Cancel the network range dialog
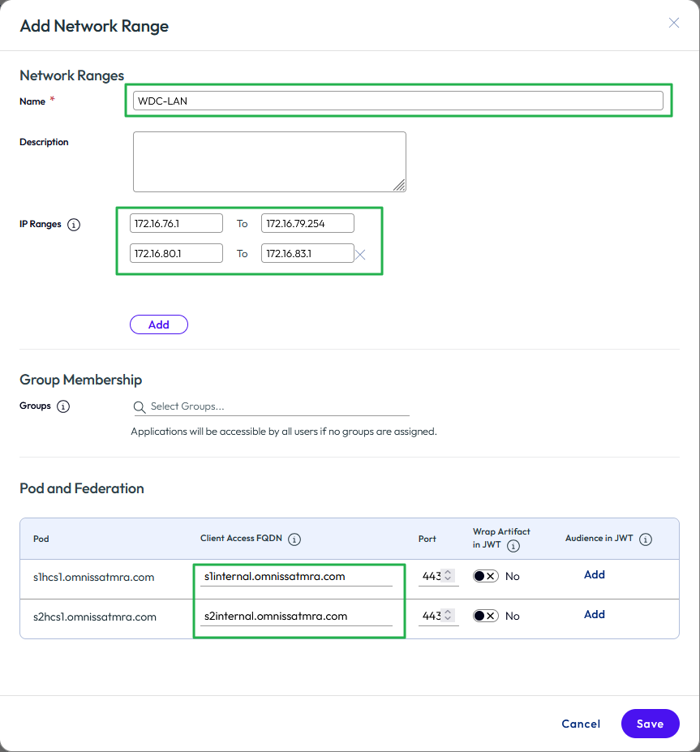The height and width of the screenshot is (752, 700). 581,724
